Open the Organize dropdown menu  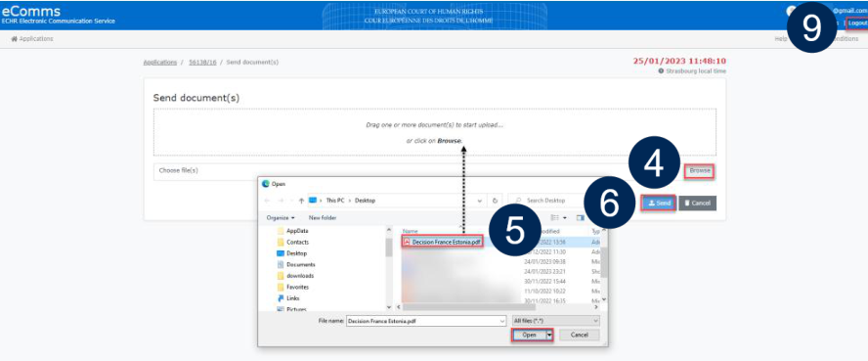pos(281,217)
